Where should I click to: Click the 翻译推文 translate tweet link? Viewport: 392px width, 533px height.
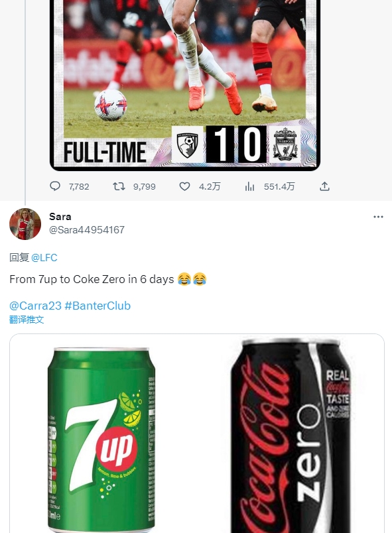(27, 320)
